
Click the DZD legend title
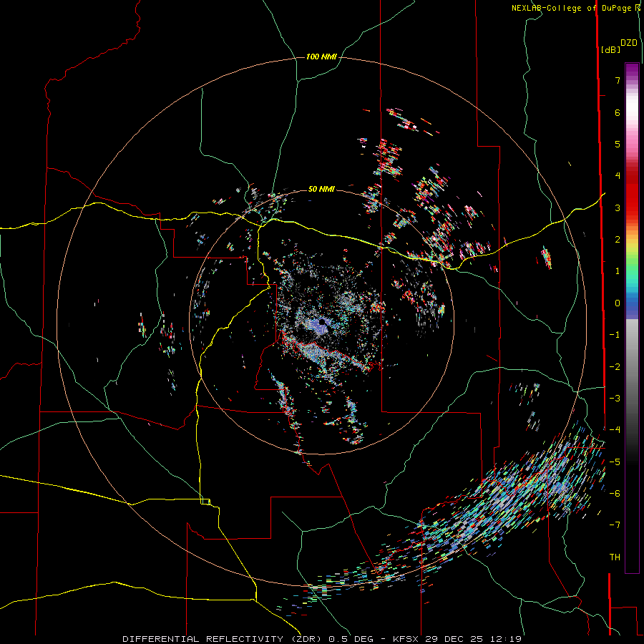pos(629,43)
